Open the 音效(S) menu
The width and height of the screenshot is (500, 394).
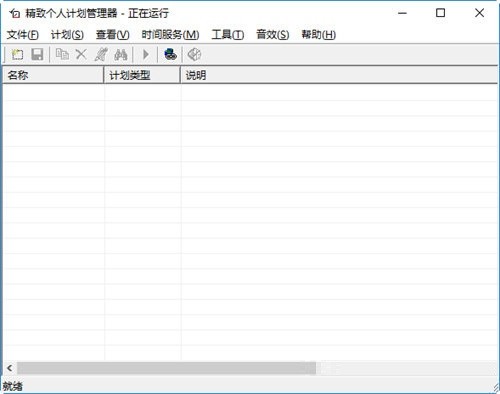click(x=273, y=35)
